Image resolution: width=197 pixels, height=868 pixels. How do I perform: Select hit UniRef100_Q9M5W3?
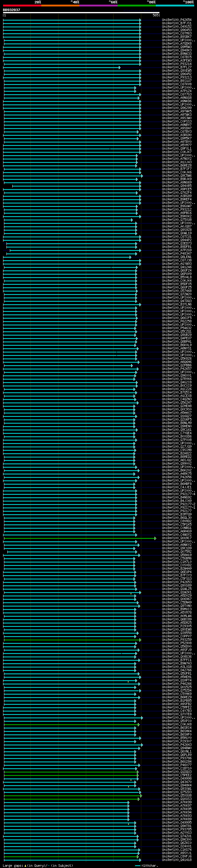point(177,47)
